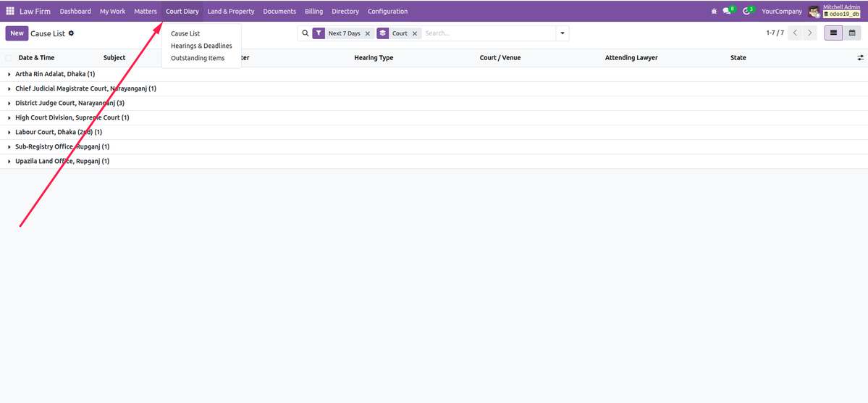Choose Hearings & Deadlines menu entry
The height and width of the screenshot is (403, 868).
point(201,46)
